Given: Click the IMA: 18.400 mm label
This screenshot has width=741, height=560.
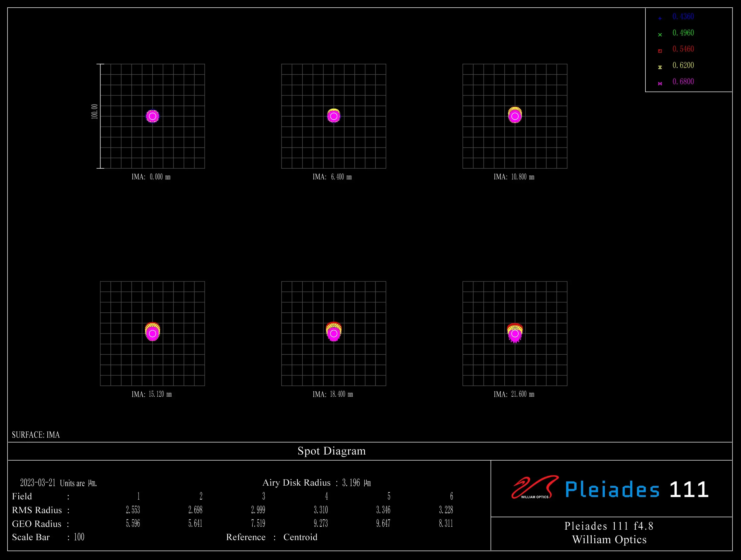Looking at the screenshot, I should coord(333,394).
